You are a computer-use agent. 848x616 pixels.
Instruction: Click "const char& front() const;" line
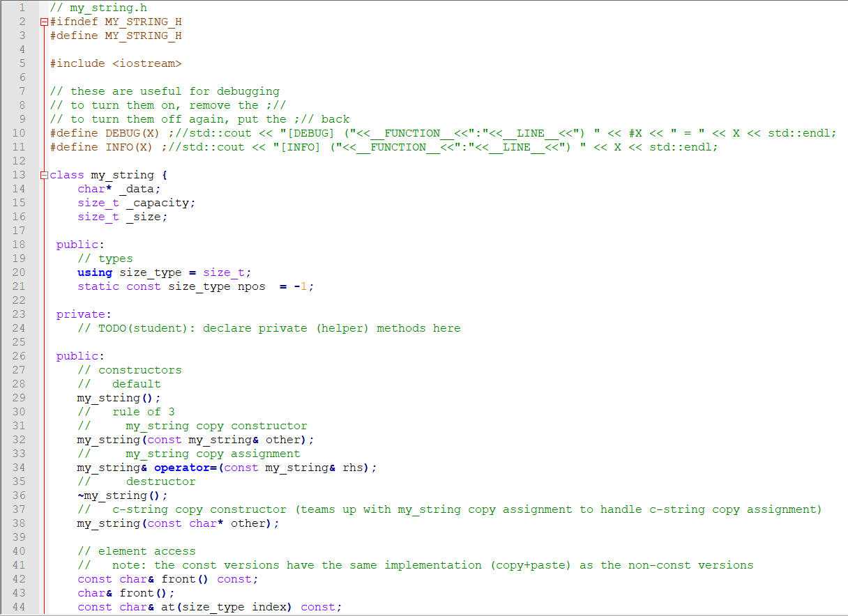pyautogui.click(x=168, y=579)
